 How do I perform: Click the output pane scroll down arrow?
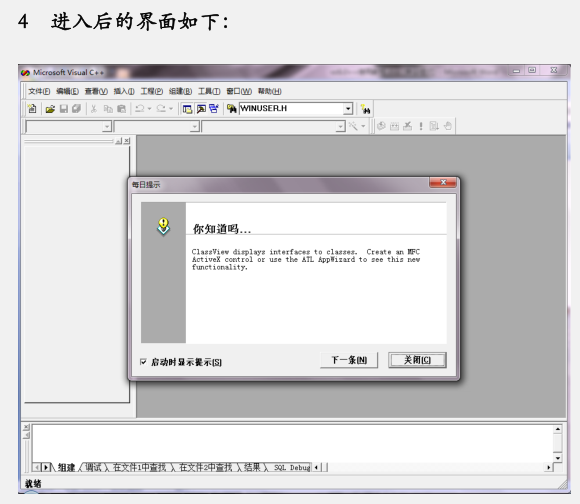point(557,458)
